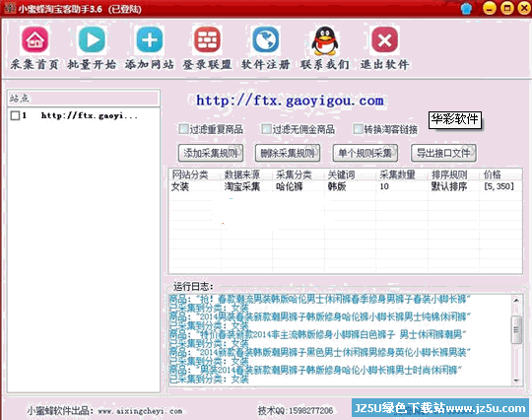Click the skin shirt icon in title bar
Image resolution: width=532 pixels, height=420 pixels.
[467, 9]
